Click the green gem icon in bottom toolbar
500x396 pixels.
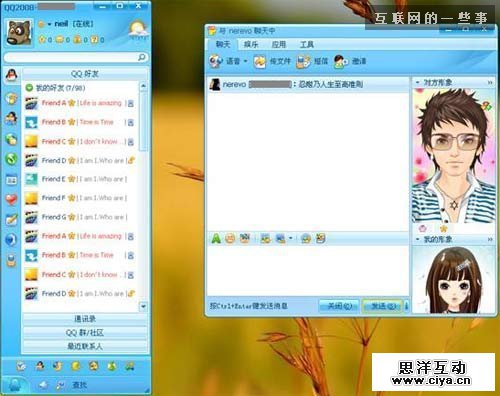[112, 366]
